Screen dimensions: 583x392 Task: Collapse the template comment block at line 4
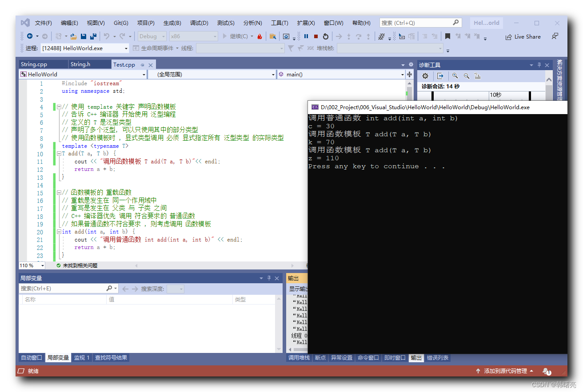[x=59, y=107]
